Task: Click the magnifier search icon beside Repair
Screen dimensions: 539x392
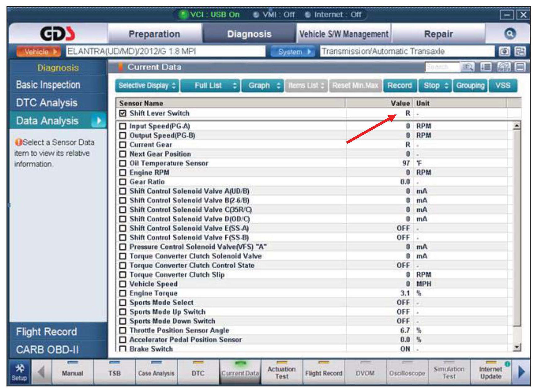Action: [x=510, y=34]
